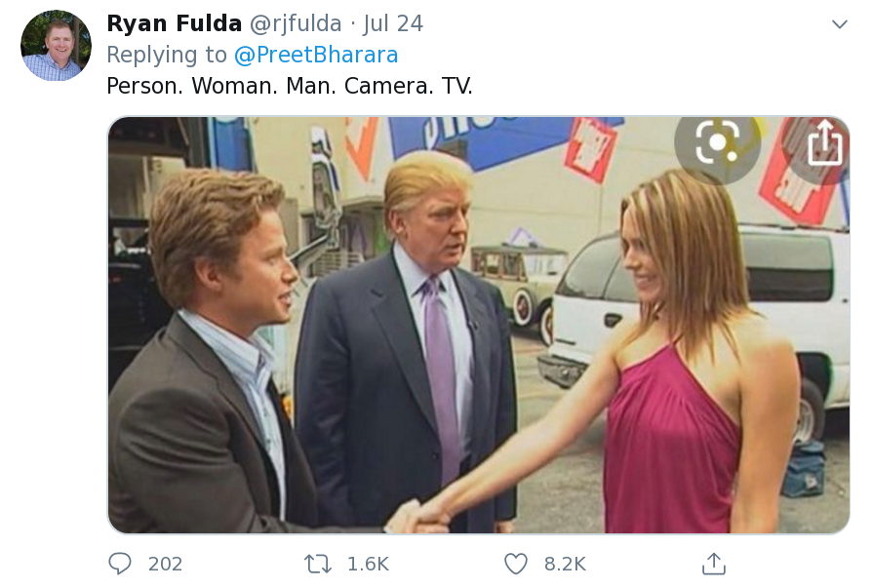Click the retweet arrows icon
The image size is (872, 588).
point(317,564)
